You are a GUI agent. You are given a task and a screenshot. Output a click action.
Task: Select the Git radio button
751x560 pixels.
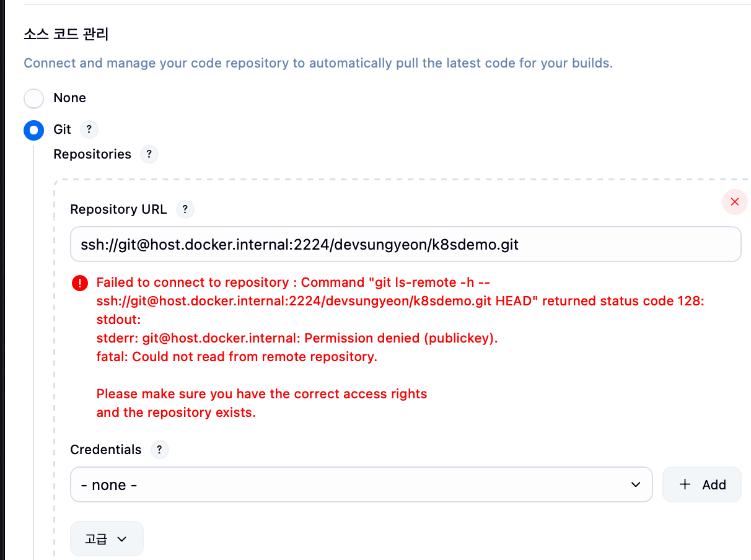[x=33, y=130]
